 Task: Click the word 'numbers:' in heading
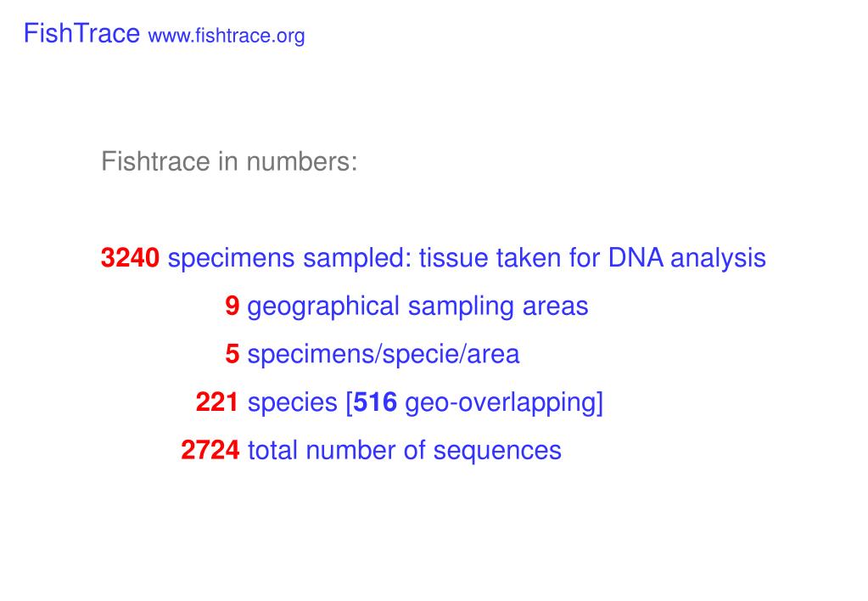tap(302, 162)
